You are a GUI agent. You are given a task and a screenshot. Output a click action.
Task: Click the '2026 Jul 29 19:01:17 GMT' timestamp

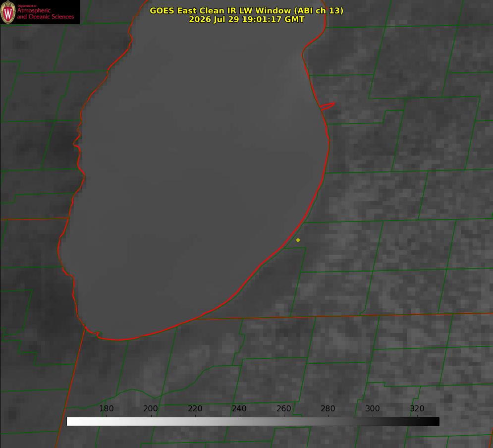click(247, 19)
